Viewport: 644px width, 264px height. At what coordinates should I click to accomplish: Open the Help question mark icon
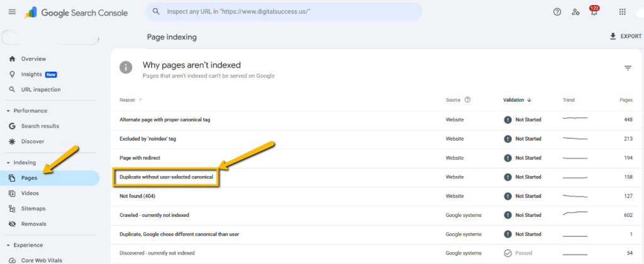(x=557, y=12)
